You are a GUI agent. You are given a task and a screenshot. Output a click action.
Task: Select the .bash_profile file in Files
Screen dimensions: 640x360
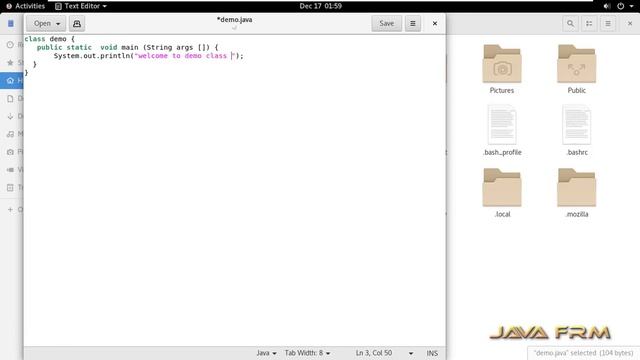pos(502,131)
